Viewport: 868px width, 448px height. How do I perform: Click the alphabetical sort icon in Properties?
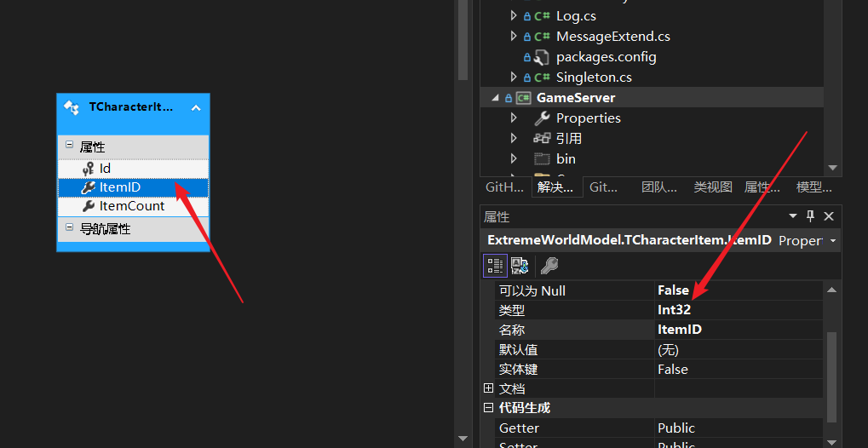(519, 266)
